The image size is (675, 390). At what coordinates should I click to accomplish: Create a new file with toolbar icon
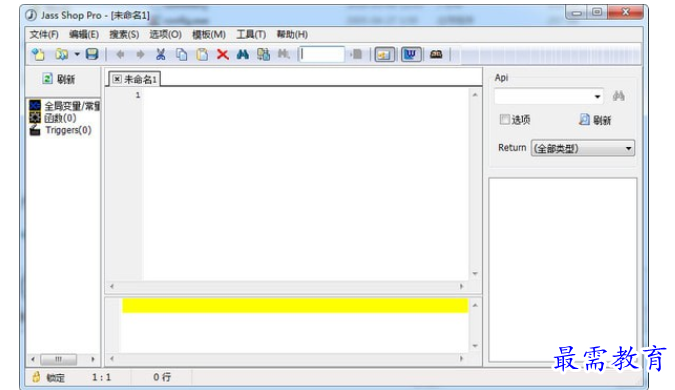click(38, 54)
